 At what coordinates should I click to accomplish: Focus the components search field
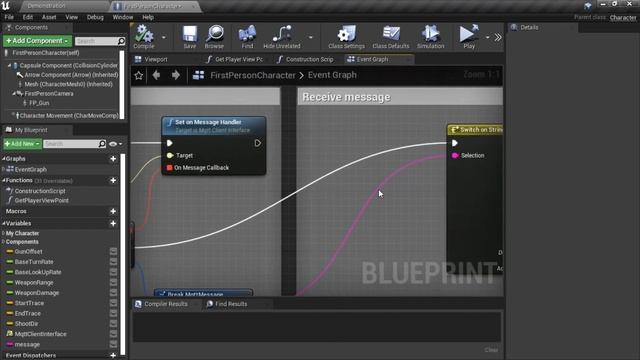tap(96, 41)
